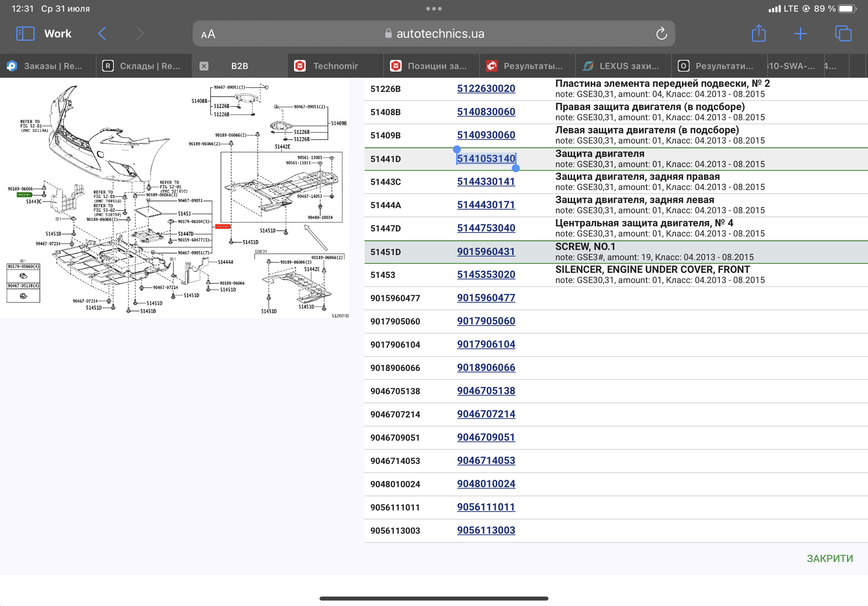Open part number 9056113003 link
Viewport: 868px width, 606px height.
pyautogui.click(x=486, y=530)
